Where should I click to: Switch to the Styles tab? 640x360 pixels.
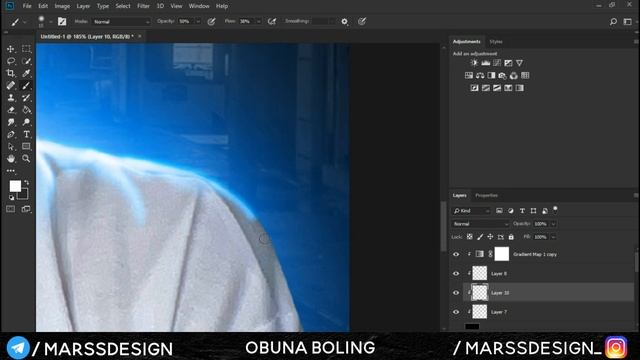pos(496,42)
